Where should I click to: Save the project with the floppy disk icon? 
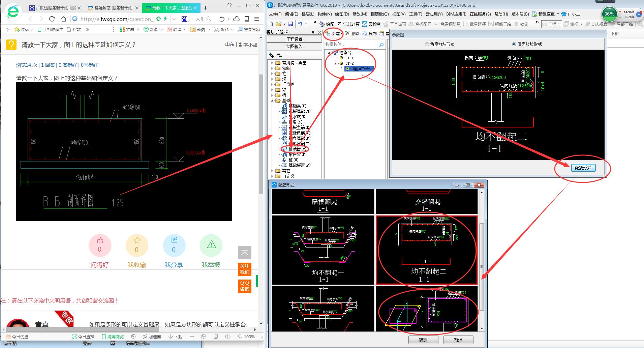(x=290, y=24)
